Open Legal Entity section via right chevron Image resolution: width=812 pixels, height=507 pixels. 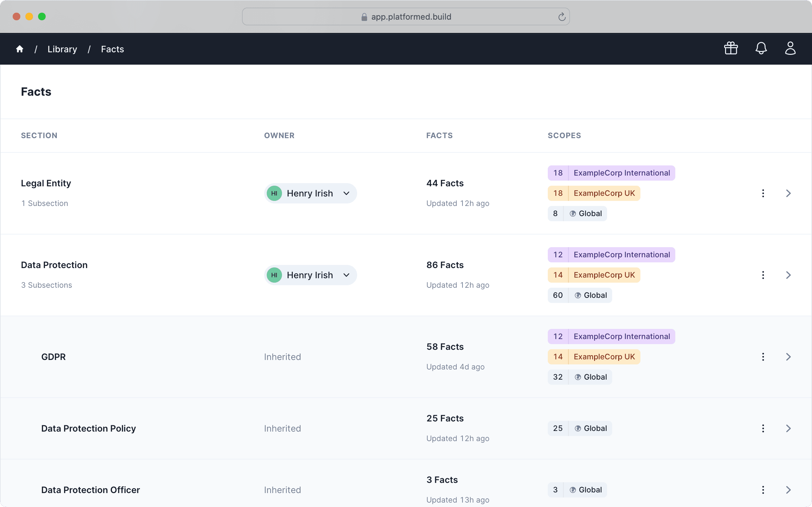789,194
